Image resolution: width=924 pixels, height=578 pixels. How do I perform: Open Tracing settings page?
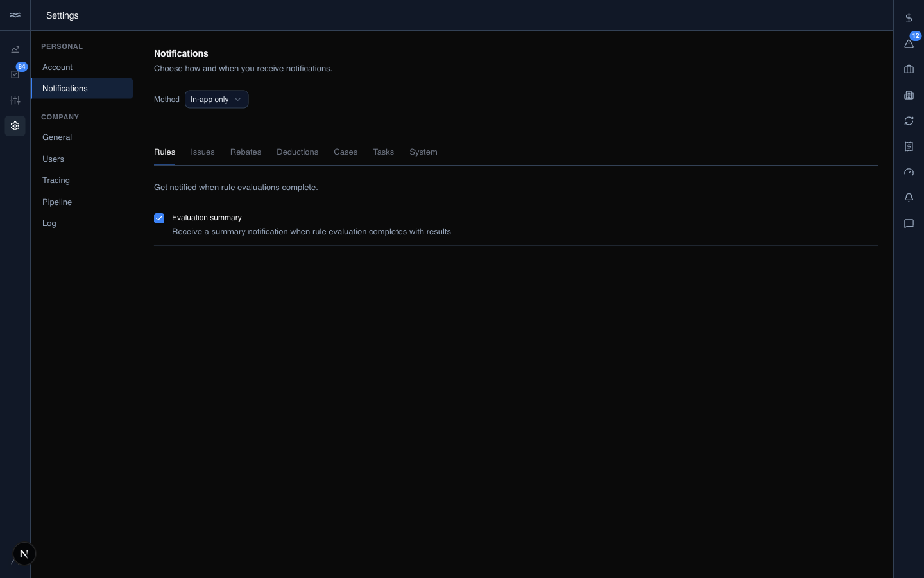pos(82,180)
